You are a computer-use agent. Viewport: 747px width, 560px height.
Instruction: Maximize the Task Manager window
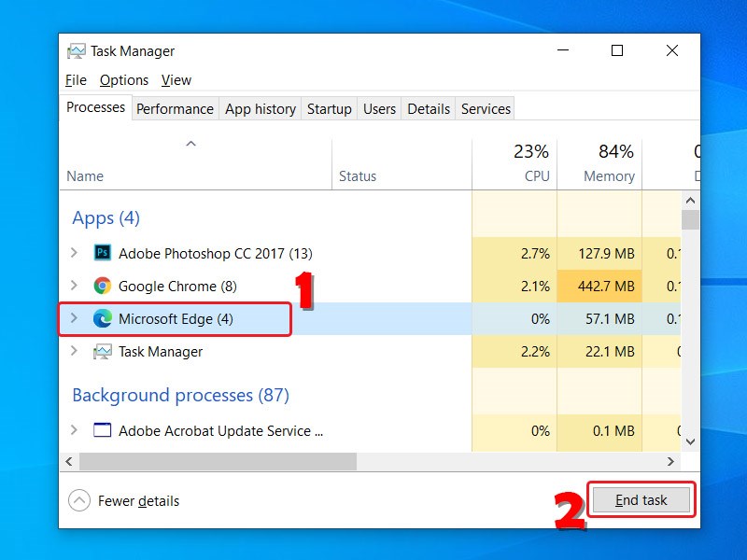(617, 50)
